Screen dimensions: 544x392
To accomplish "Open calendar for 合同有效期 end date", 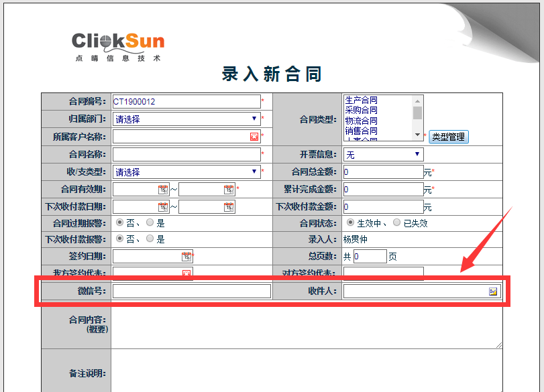I will click(229, 190).
